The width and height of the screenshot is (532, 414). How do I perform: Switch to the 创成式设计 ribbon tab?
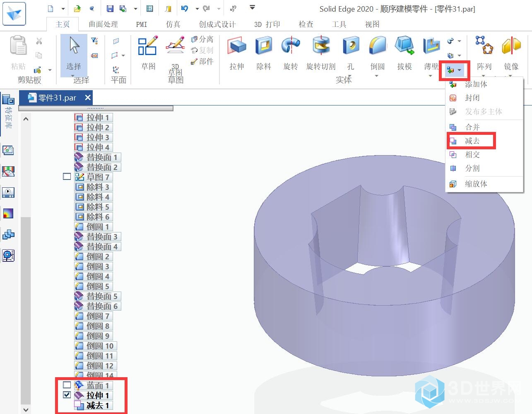[217, 24]
